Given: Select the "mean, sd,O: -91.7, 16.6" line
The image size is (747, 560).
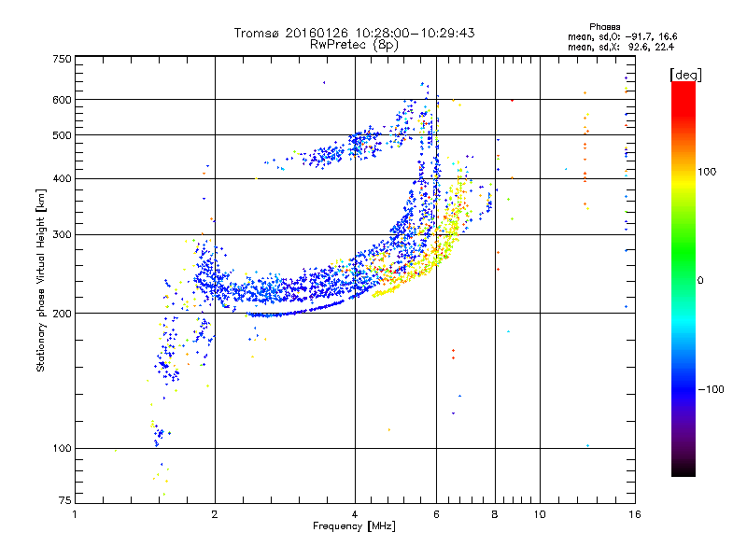Looking at the screenshot, I should point(622,36).
